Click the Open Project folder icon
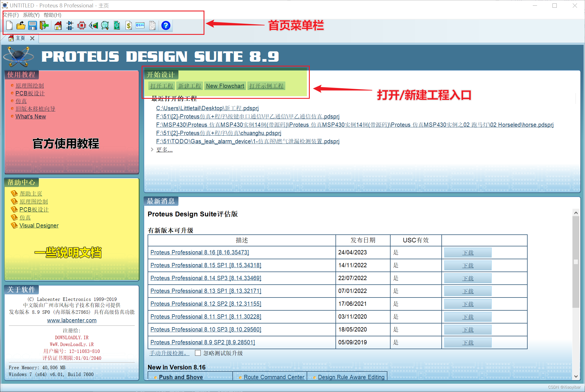Screen dimensions: 585x392 click(21, 25)
